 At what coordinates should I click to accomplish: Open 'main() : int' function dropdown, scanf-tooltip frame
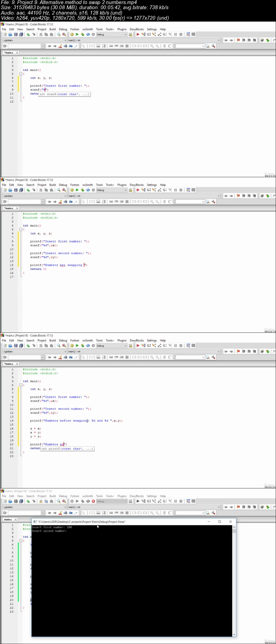pos(144,40)
